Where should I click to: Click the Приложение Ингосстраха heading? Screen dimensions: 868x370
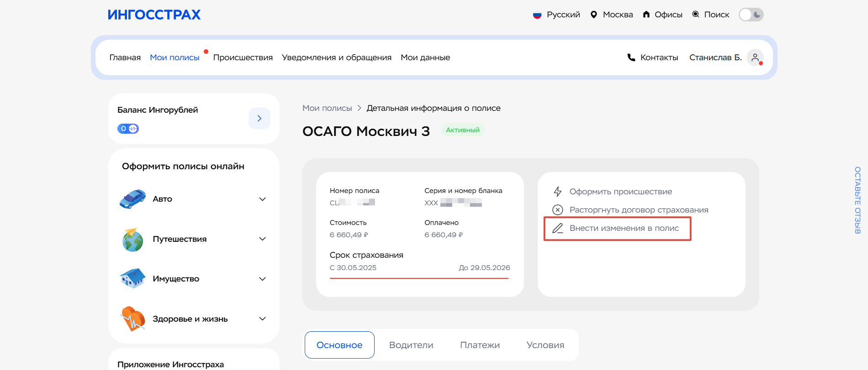point(170,365)
